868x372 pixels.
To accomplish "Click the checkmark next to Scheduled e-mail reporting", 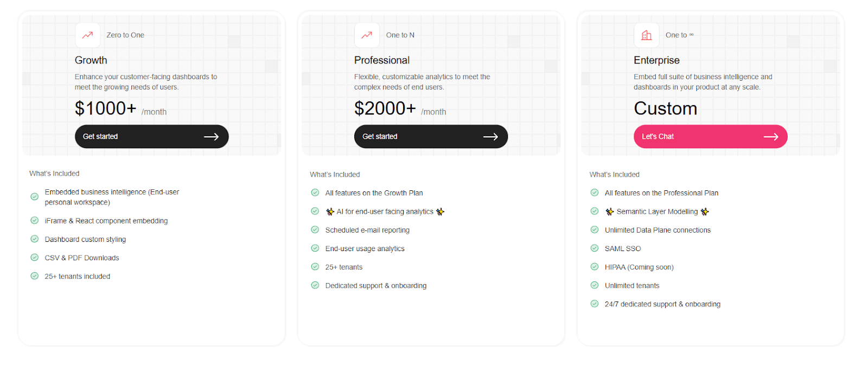I will tap(315, 230).
